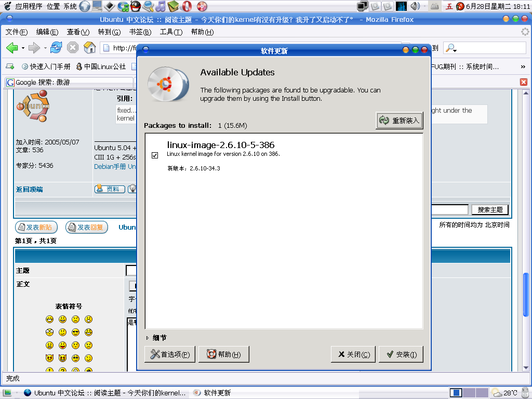Launch the Opera browser from top panel

click(187, 6)
